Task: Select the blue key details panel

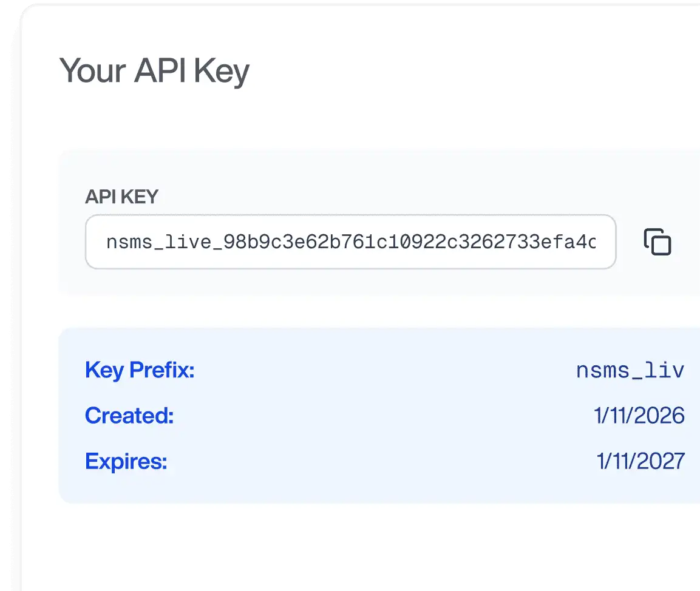Action: pos(376,416)
